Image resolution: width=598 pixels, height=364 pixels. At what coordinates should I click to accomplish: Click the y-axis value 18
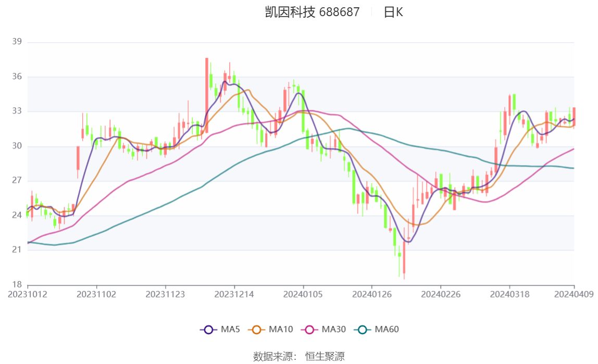[17, 285]
